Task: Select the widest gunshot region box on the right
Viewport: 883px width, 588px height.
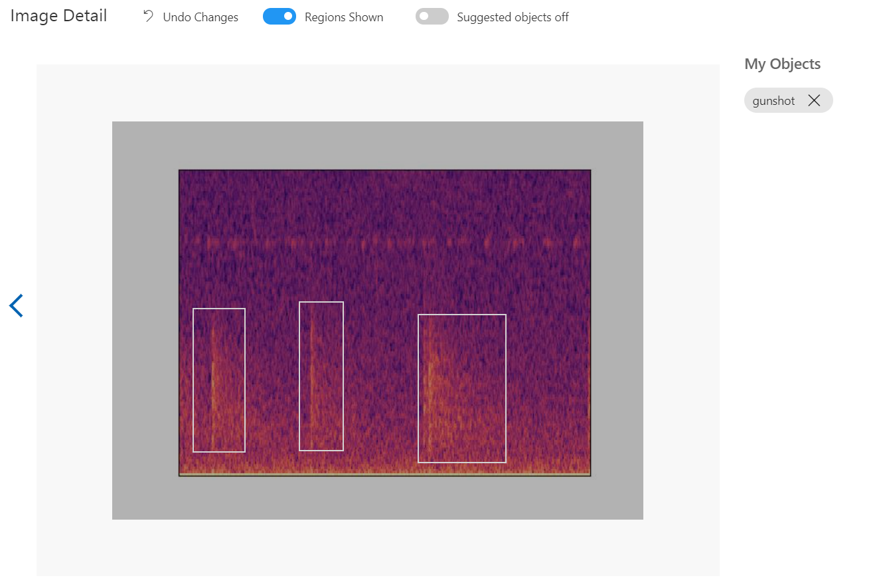Action: click(x=462, y=388)
